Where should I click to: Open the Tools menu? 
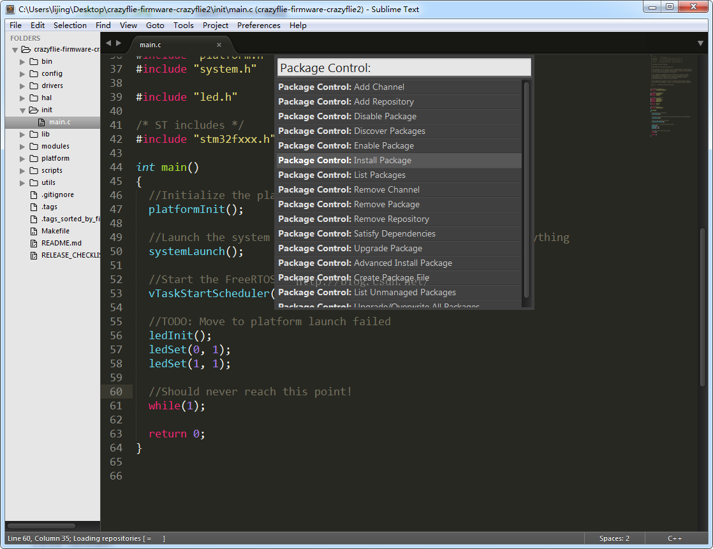coord(183,25)
